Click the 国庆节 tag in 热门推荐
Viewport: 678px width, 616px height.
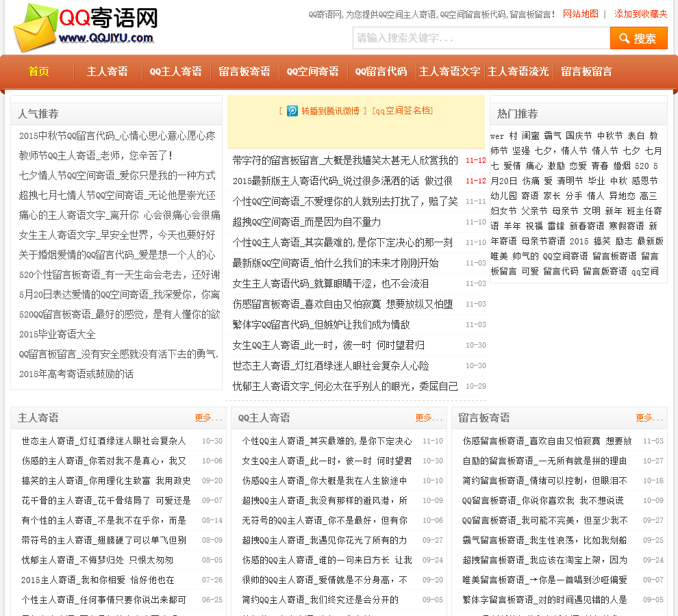click(x=579, y=136)
